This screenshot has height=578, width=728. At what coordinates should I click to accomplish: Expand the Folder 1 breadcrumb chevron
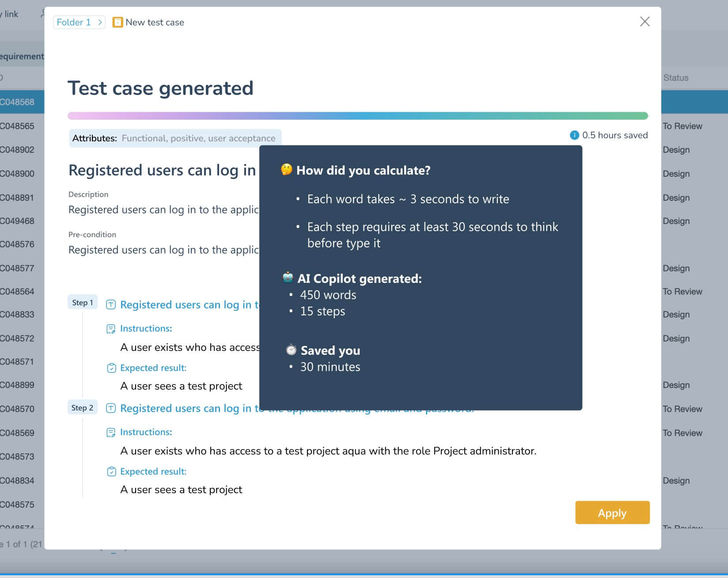pos(100,22)
